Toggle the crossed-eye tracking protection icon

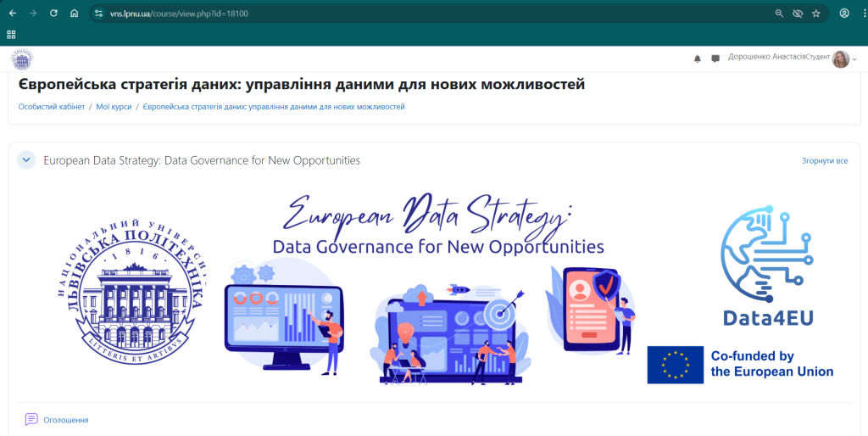pyautogui.click(x=798, y=14)
